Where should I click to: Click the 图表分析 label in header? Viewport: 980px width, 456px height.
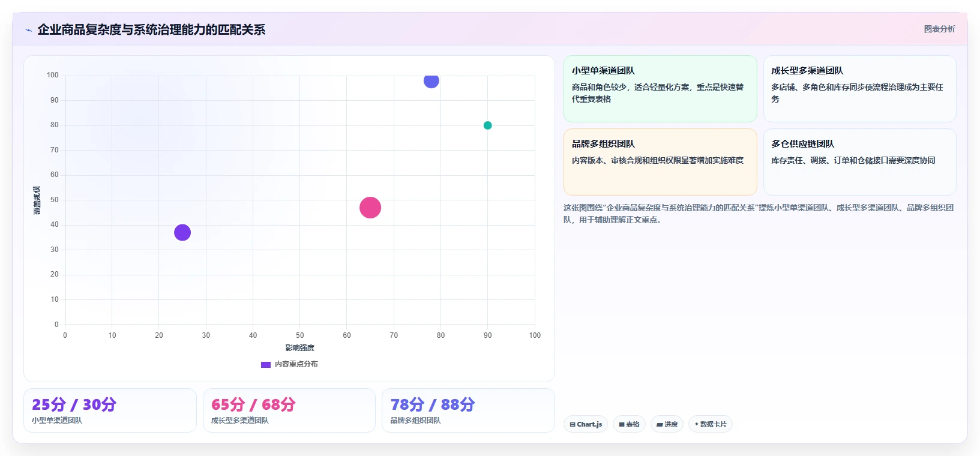click(x=939, y=29)
